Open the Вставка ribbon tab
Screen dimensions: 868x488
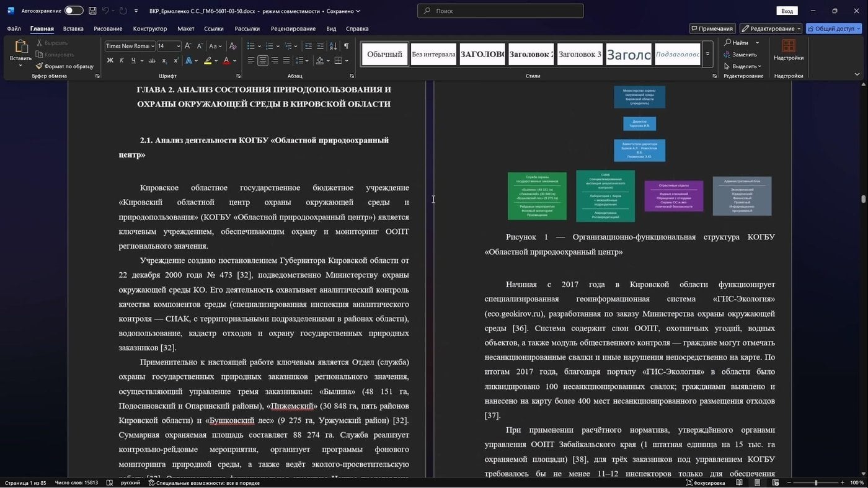coord(73,29)
